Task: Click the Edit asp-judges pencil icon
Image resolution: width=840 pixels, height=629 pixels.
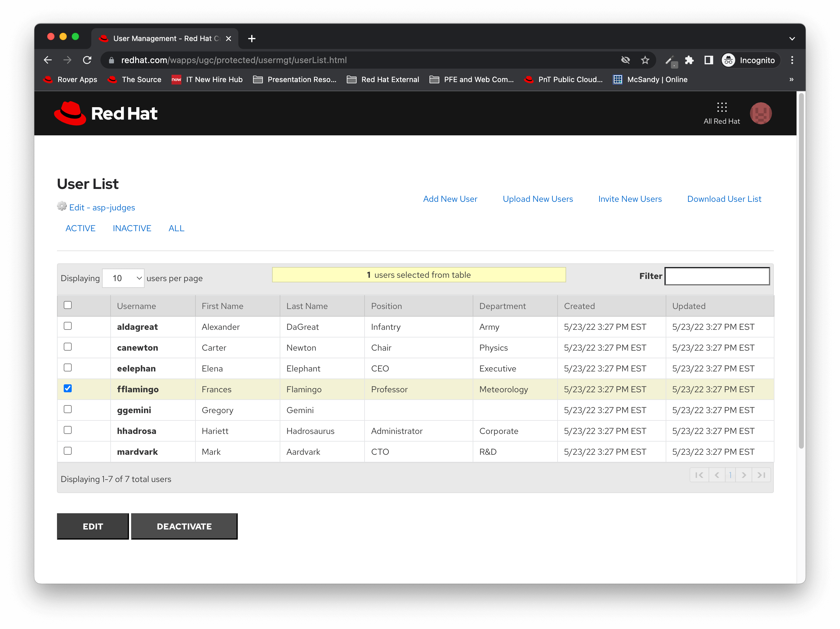Action: pyautogui.click(x=62, y=207)
